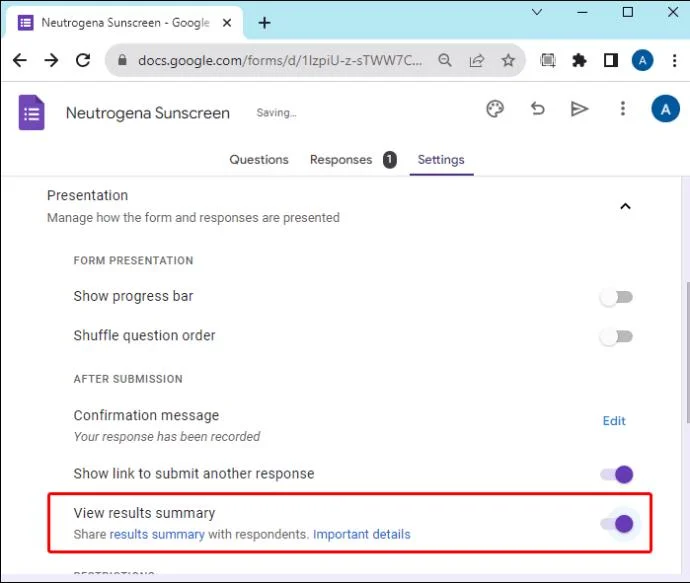Toggle off View results summary
690x583 pixels.
click(x=617, y=523)
